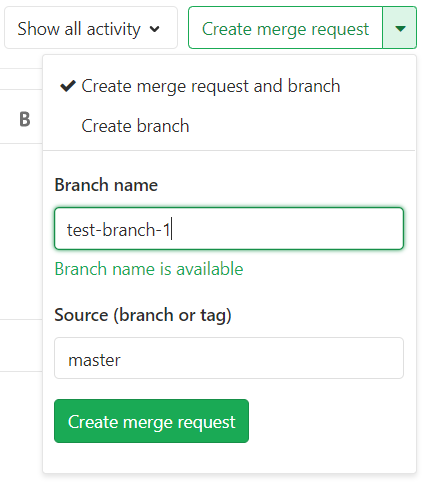
Task: Toggle the green caret dropdown arrow
Action: (x=400, y=28)
